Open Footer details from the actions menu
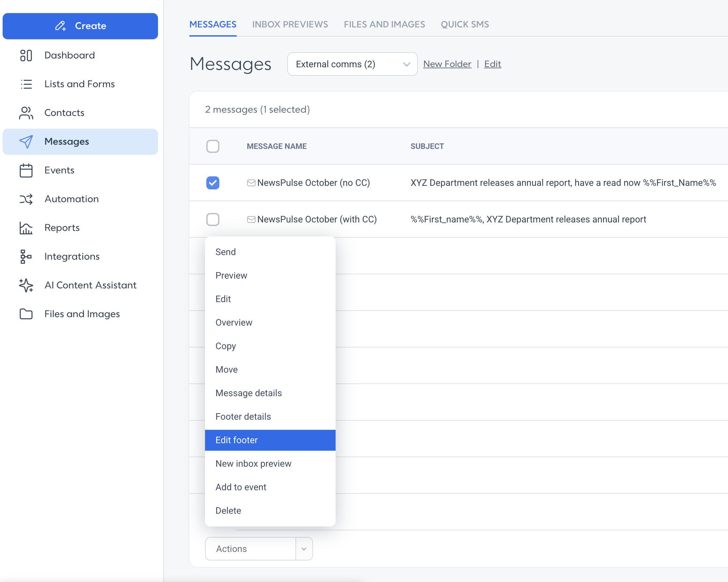This screenshot has height=582, width=728. click(x=270, y=416)
